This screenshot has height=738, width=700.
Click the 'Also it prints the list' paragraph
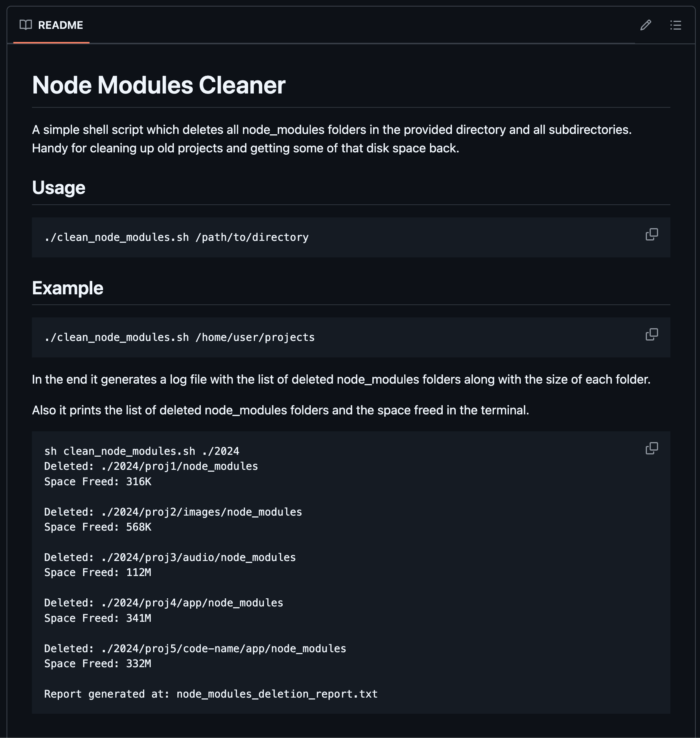coord(280,410)
